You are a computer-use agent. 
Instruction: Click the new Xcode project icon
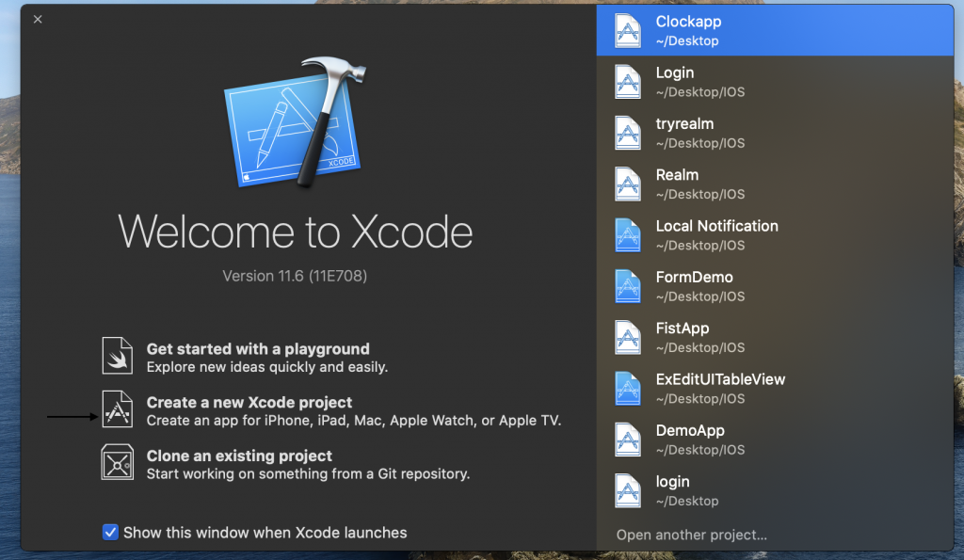coord(118,408)
